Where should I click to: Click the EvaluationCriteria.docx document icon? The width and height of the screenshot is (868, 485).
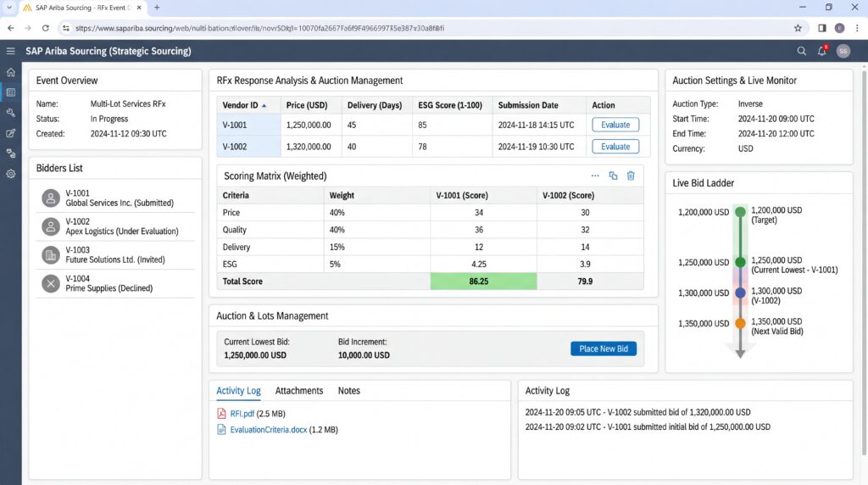point(221,430)
